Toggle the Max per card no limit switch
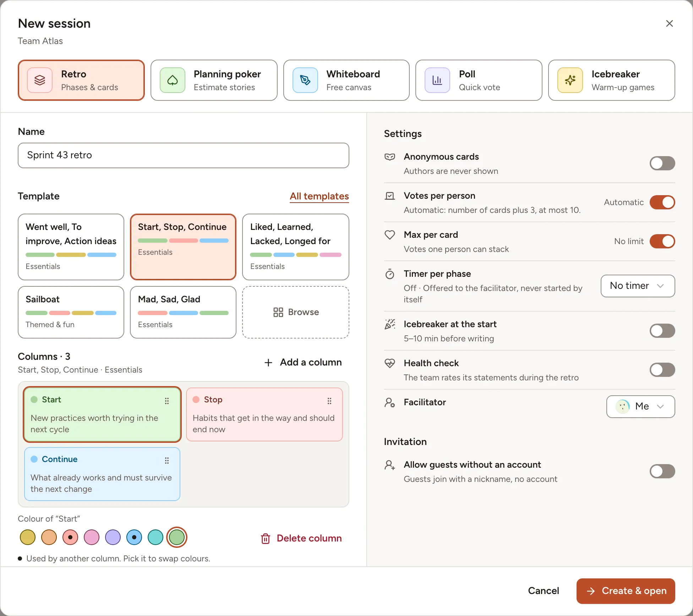This screenshot has width=693, height=616. (662, 241)
